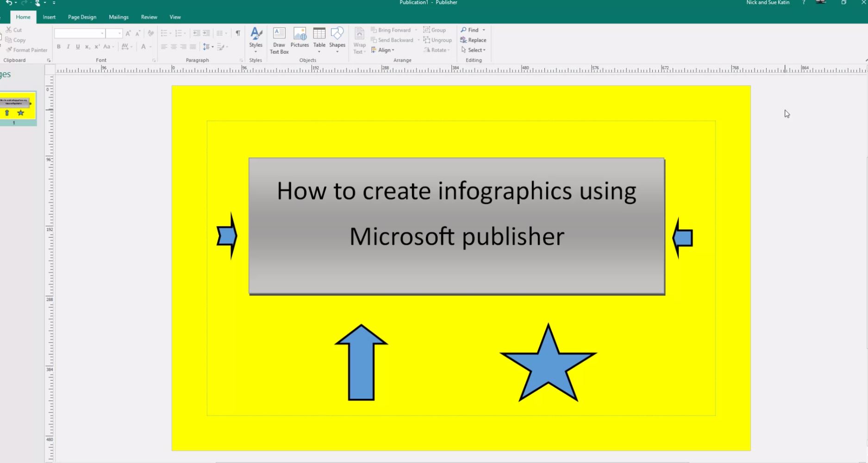Toggle bold formatting
This screenshot has width=868, height=463.
[58, 46]
